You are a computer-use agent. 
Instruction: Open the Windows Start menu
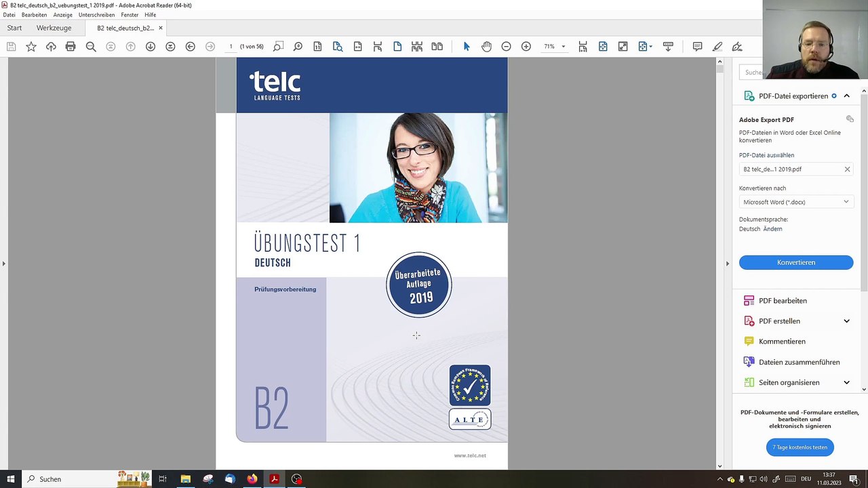pyautogui.click(x=11, y=479)
